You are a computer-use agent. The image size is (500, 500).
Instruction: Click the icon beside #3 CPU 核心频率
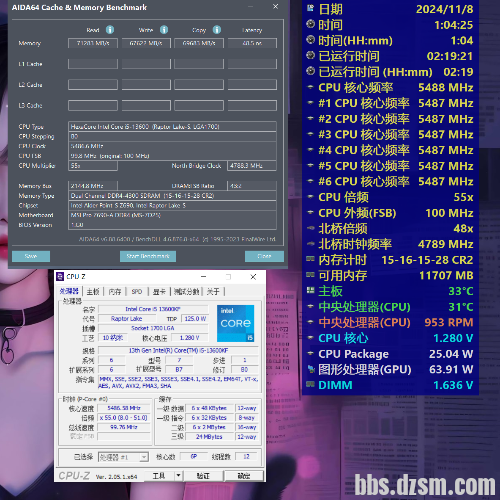click(310, 134)
